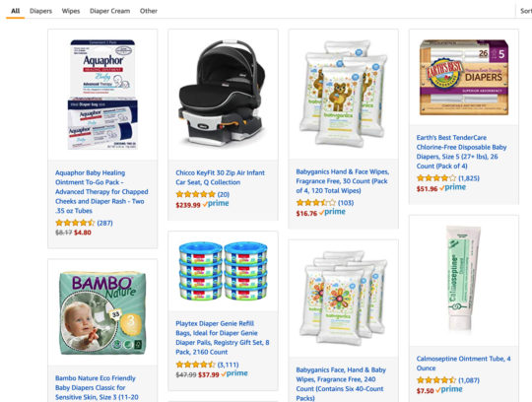Open the 1,087 reviews for Calmoseptine
Image resolution: width=532 pixels, height=402 pixels.
469,380
